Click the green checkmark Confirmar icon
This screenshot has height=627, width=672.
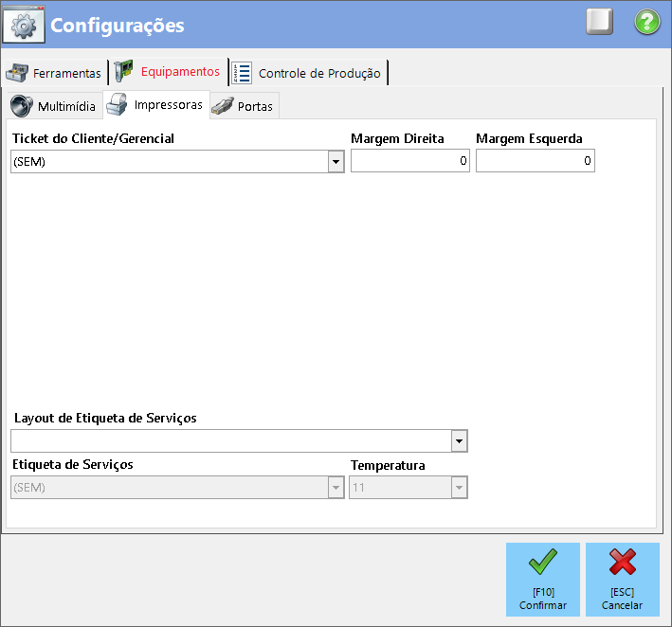click(542, 563)
